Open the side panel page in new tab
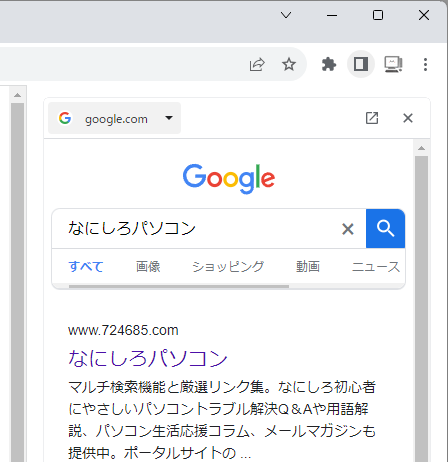The image size is (448, 462). tap(372, 118)
